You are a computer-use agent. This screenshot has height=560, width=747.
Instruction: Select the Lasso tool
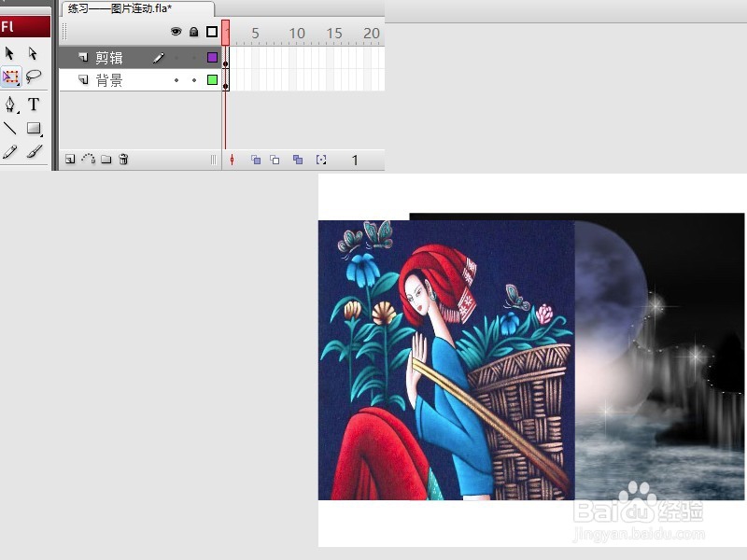point(34,77)
